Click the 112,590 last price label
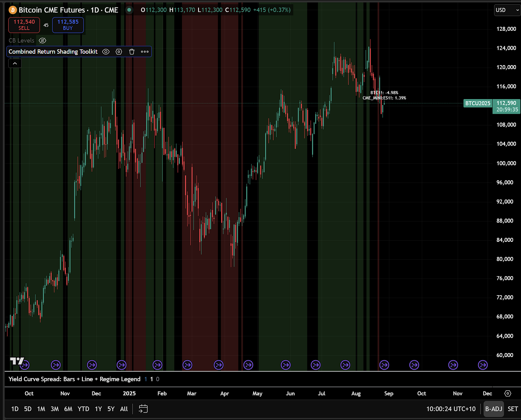 pyautogui.click(x=506, y=103)
